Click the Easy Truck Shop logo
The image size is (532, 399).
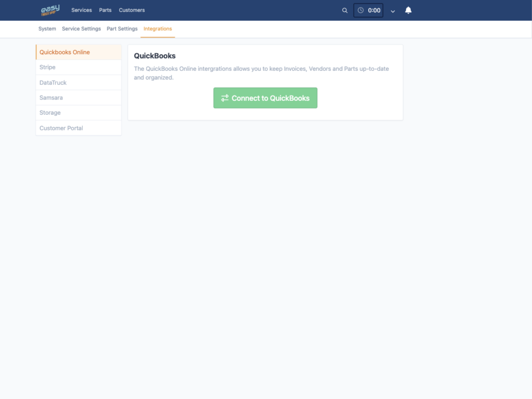(x=50, y=10)
